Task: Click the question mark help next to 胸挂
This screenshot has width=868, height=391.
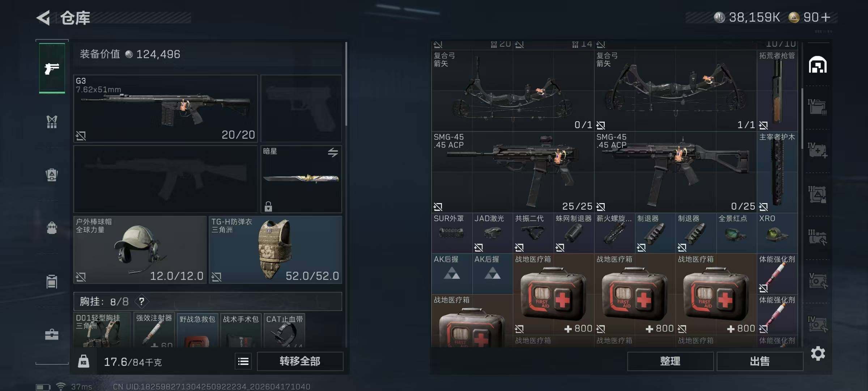Action: [x=142, y=301]
